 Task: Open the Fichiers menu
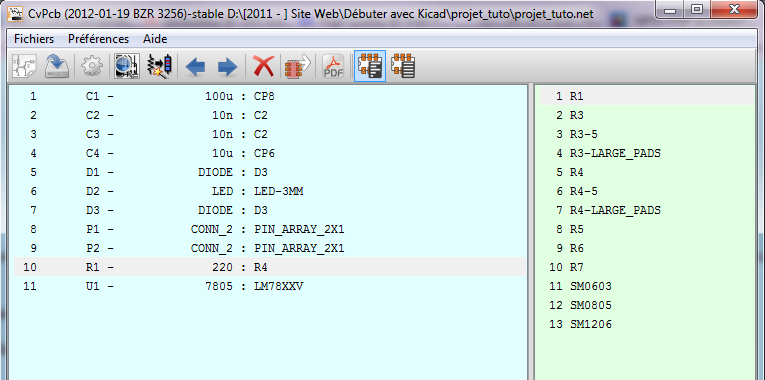34,39
